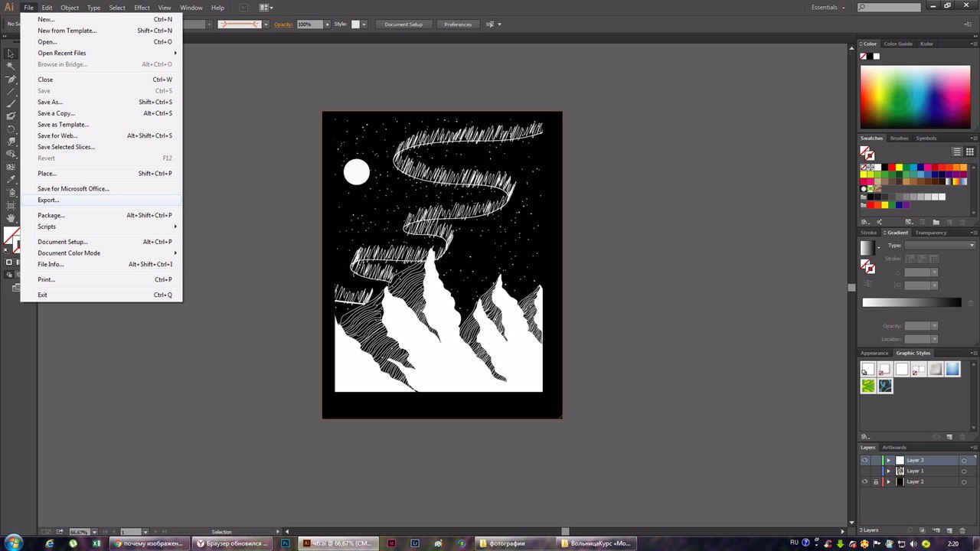980x551 pixels.
Task: Select the Magic Wand tool
Action: click(11, 66)
